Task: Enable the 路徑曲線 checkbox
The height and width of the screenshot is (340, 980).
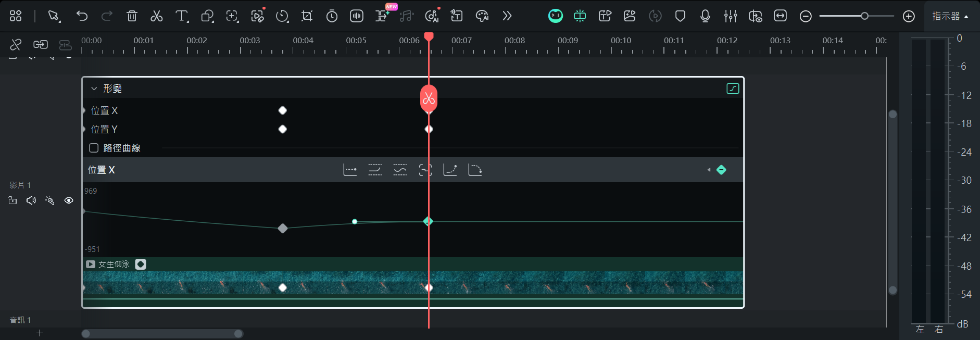Action: tap(94, 148)
